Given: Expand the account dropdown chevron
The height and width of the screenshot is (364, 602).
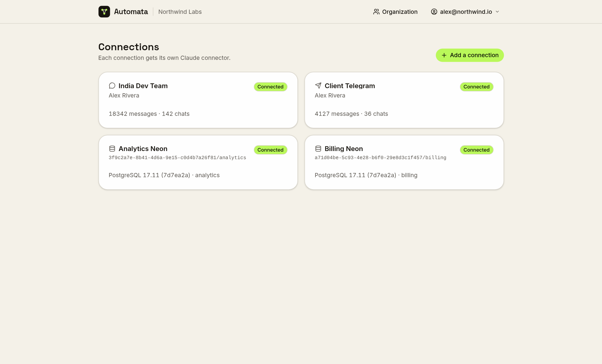Looking at the screenshot, I should coord(497,12).
